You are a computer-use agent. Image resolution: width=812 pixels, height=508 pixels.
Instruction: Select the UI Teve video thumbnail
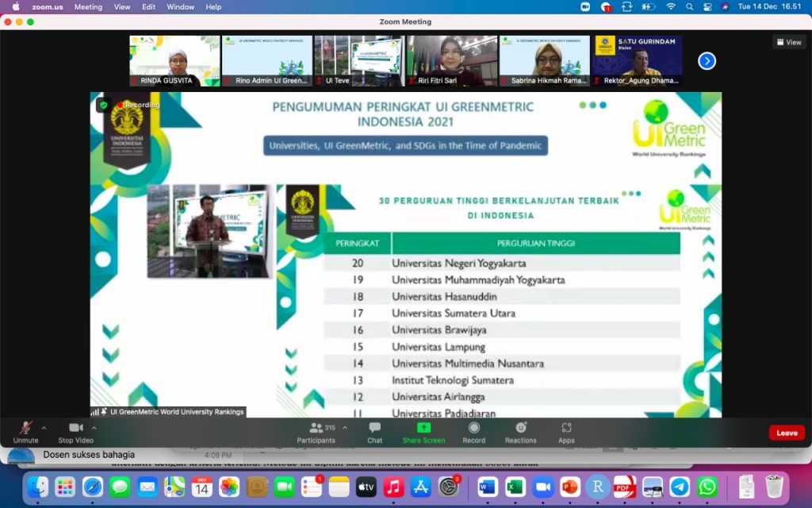click(359, 60)
